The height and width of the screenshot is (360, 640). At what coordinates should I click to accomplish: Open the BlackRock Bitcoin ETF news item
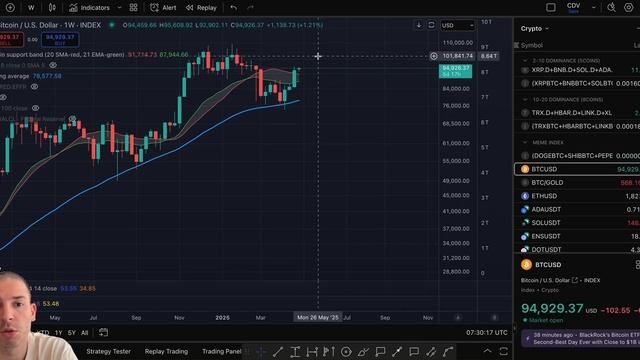coord(580,338)
